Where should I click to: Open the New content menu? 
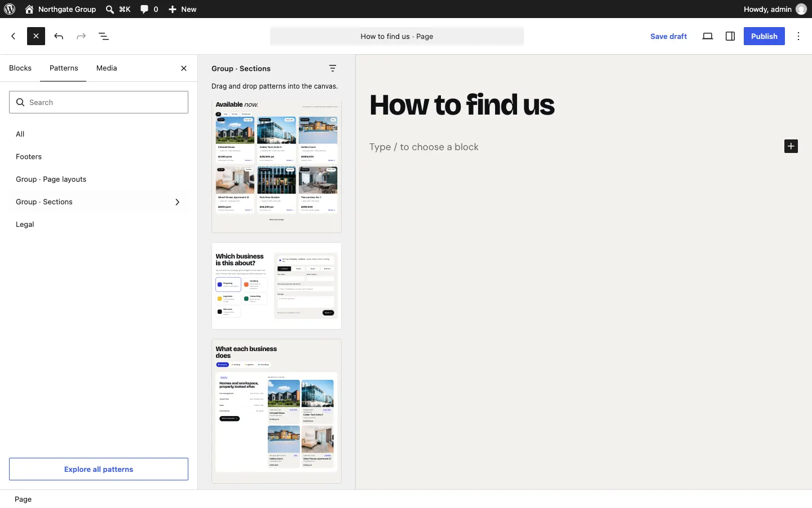183,9
